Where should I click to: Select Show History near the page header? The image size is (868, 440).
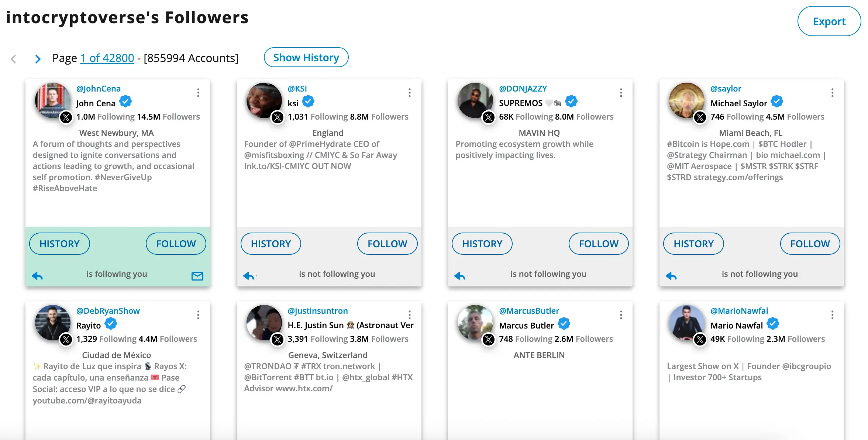point(306,57)
